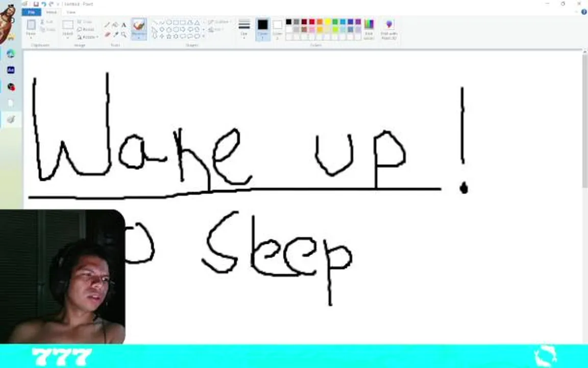This screenshot has height=368, width=588.
Task: Pick the Right arrow shape
Action: pos(183,29)
